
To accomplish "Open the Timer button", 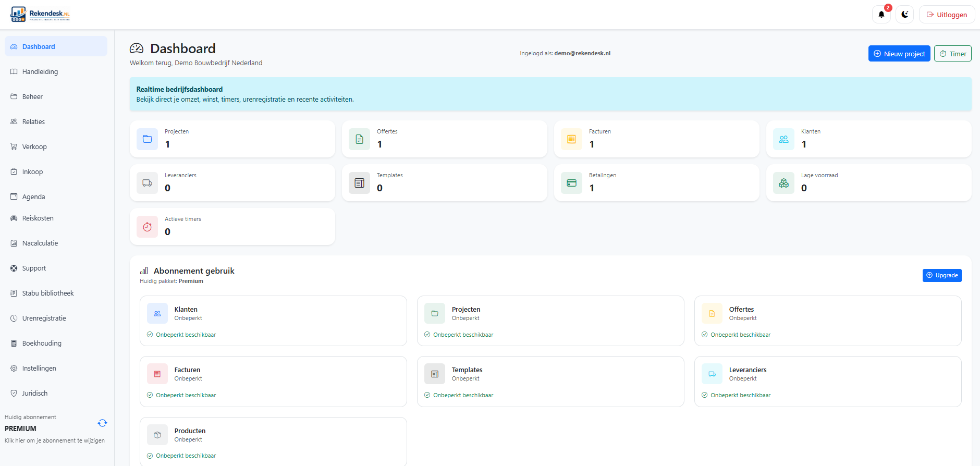I will pos(952,54).
